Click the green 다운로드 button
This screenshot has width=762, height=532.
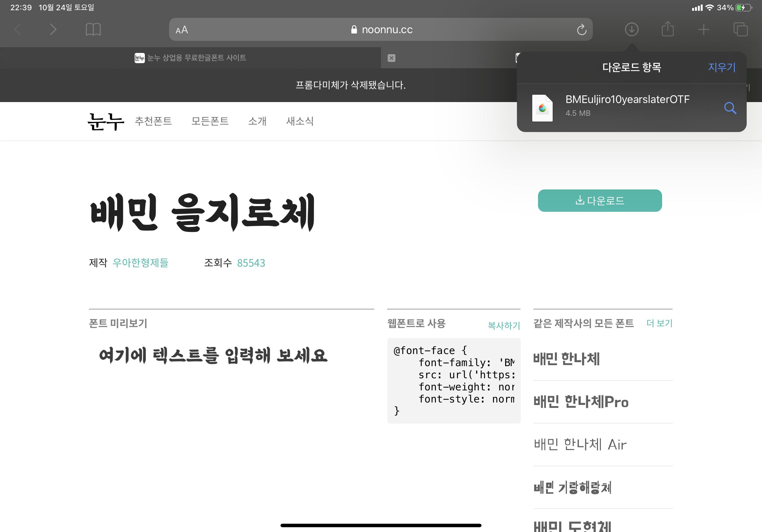point(599,200)
